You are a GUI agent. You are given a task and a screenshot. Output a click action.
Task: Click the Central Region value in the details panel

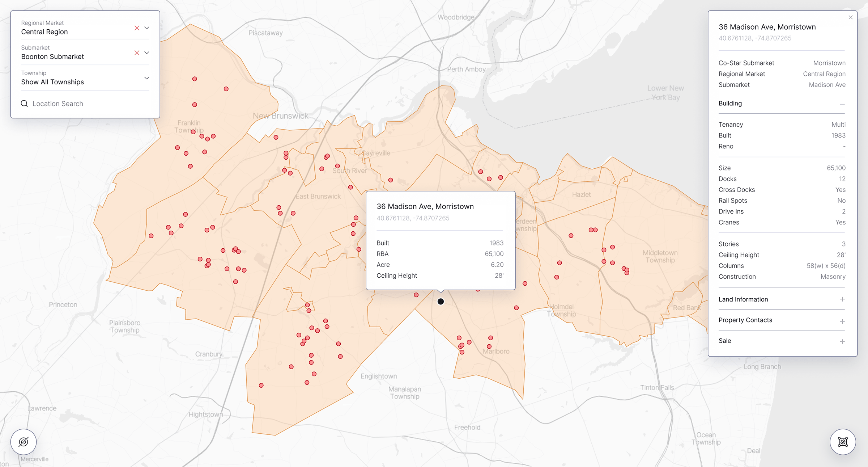(x=824, y=74)
